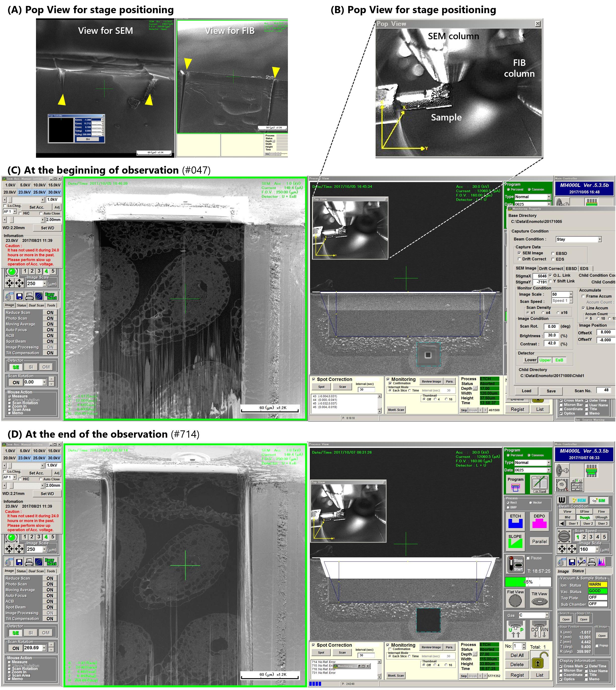
Task: Flip the Stop/Start switch in panel D
Action: click(x=515, y=564)
